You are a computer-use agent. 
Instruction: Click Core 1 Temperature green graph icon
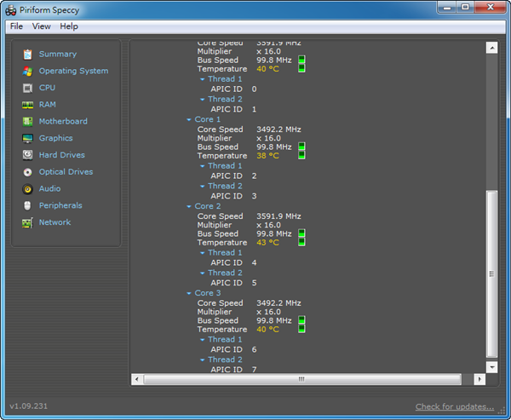pyautogui.click(x=301, y=155)
